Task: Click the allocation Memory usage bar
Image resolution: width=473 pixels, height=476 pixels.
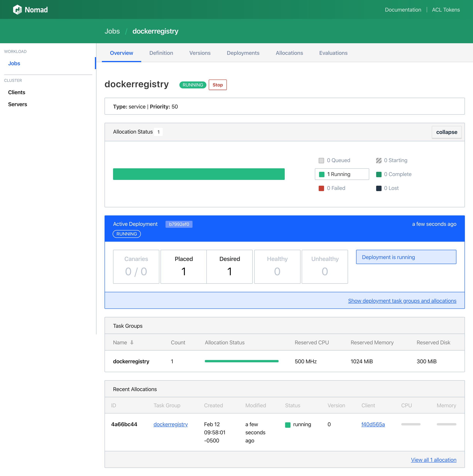Action: tap(446, 424)
